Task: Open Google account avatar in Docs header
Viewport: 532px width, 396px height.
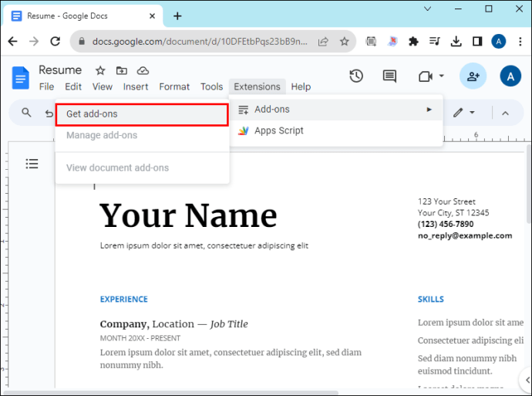Action: coord(510,76)
